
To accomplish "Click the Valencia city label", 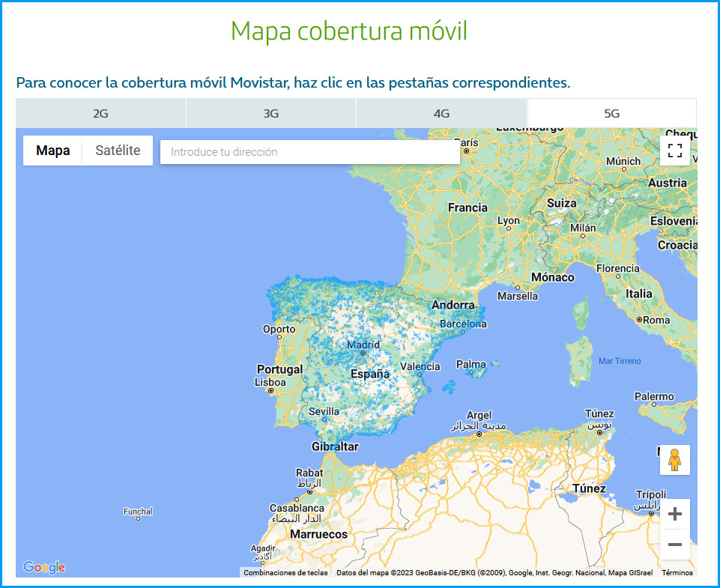I will click(420, 366).
